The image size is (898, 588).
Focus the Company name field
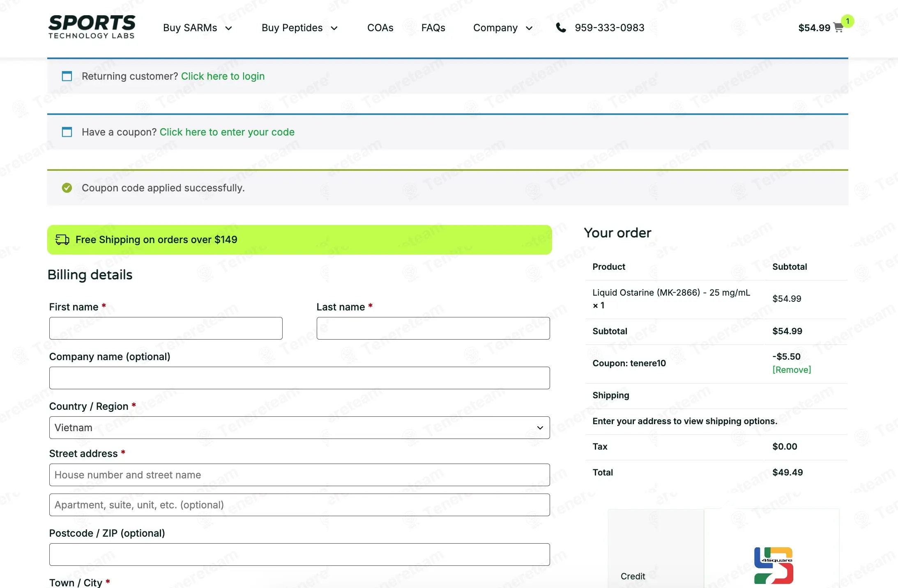(x=299, y=378)
